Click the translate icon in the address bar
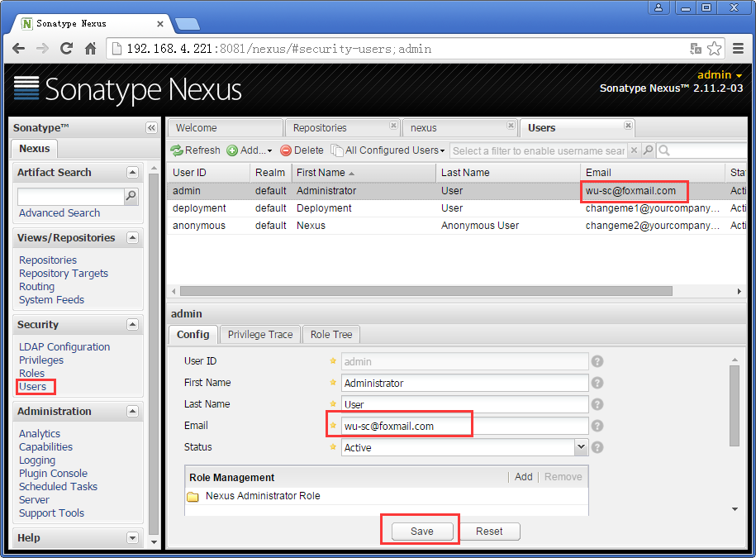This screenshot has height=558, width=756. (695, 48)
